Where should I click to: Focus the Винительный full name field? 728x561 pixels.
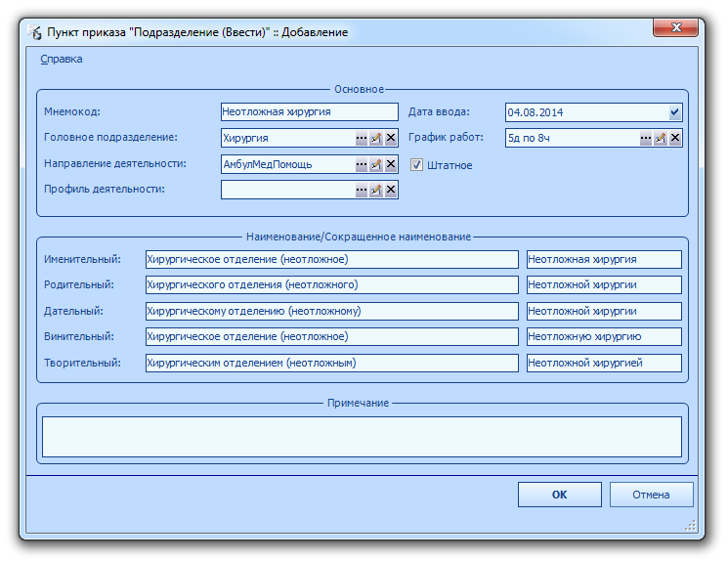click(x=331, y=336)
